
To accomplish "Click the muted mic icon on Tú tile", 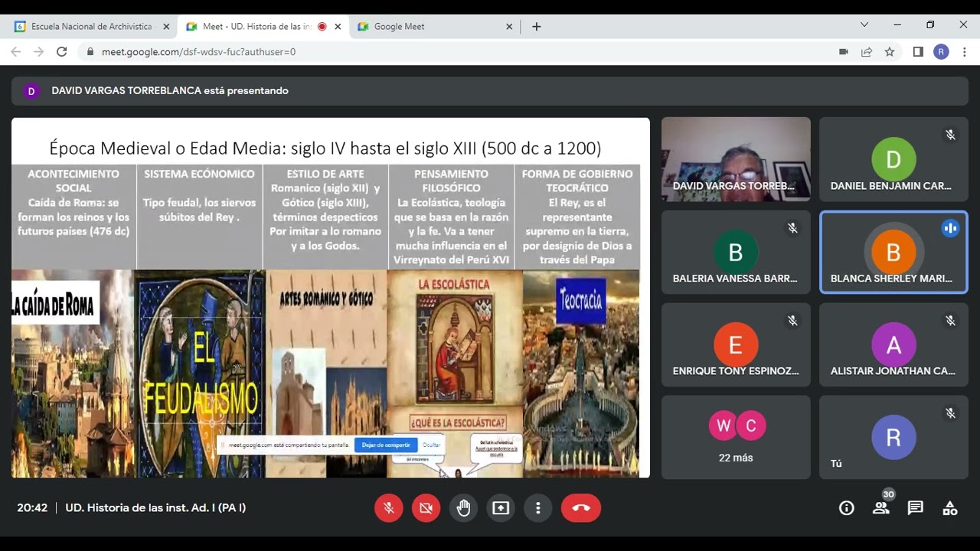I will (x=950, y=413).
